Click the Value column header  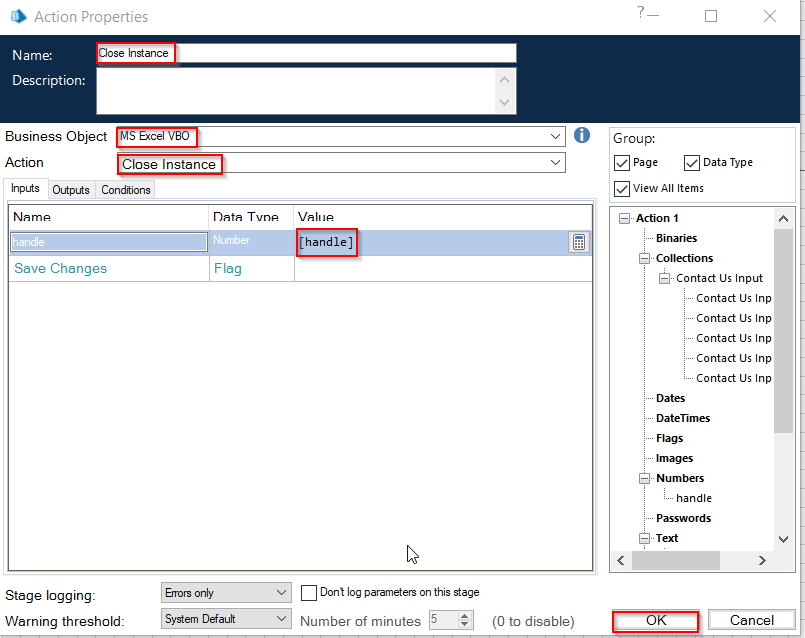point(443,217)
